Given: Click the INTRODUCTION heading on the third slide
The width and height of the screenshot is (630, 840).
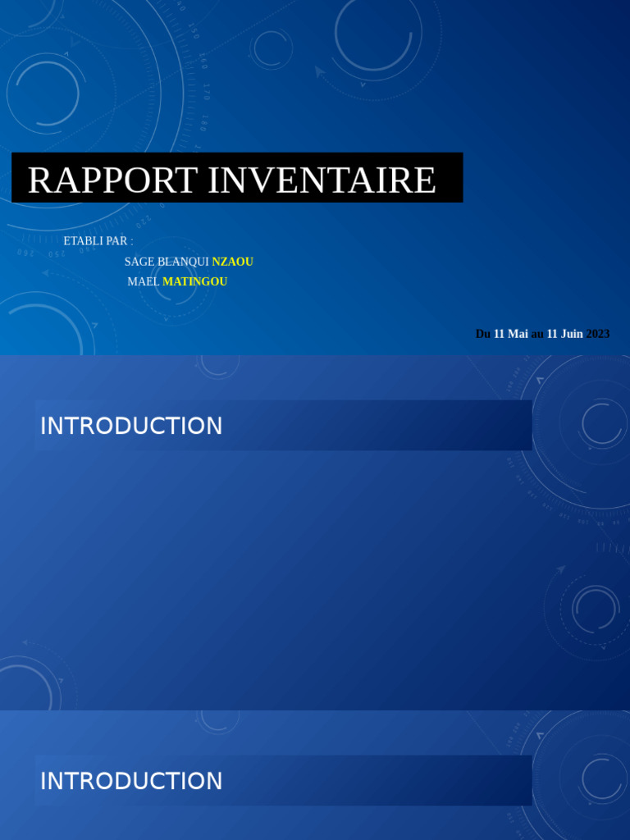Looking at the screenshot, I should [x=131, y=781].
